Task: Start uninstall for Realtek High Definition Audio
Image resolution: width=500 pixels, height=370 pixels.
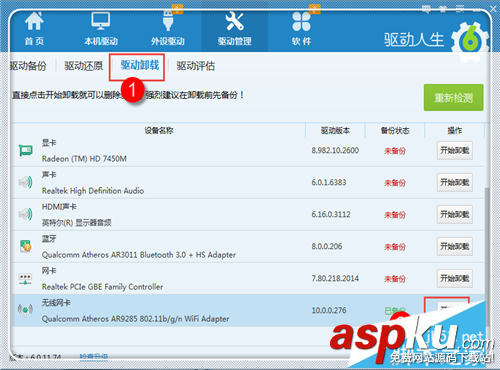Action: (455, 182)
